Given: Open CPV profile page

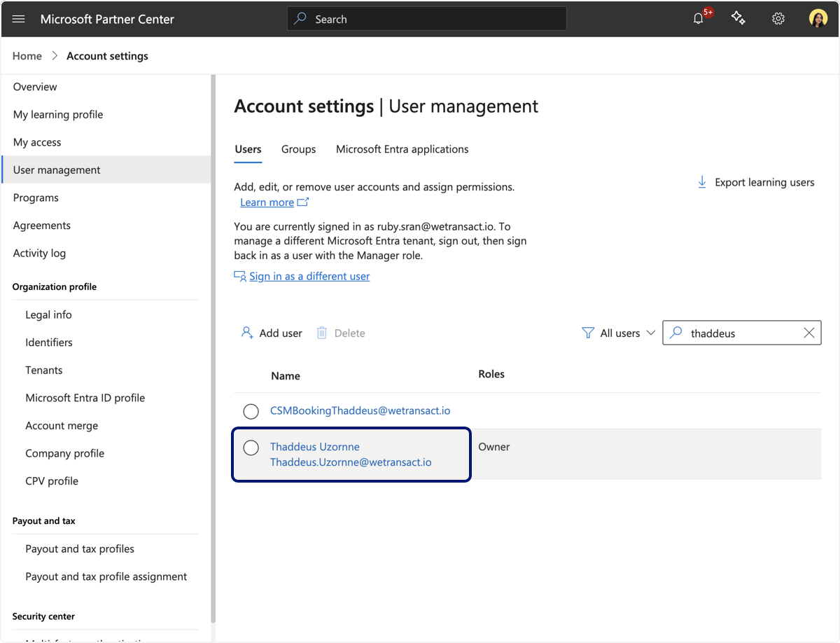Looking at the screenshot, I should (x=52, y=481).
